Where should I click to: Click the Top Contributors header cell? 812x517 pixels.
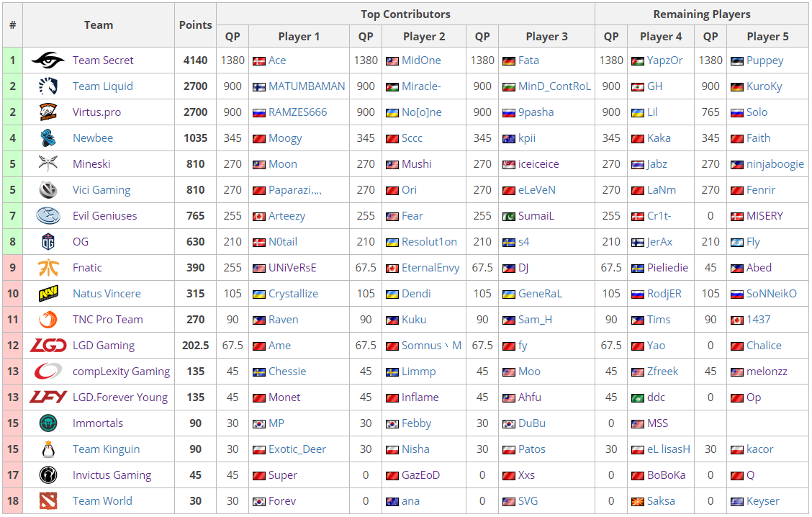tap(405, 14)
